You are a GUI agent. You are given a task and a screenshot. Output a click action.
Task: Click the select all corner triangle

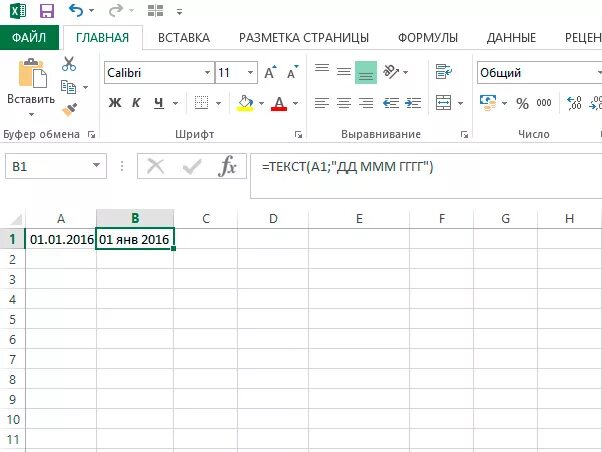click(x=15, y=220)
